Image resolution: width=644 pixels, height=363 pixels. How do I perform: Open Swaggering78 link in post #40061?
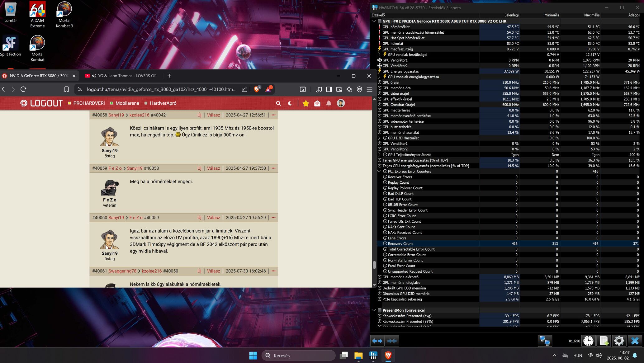122,271
